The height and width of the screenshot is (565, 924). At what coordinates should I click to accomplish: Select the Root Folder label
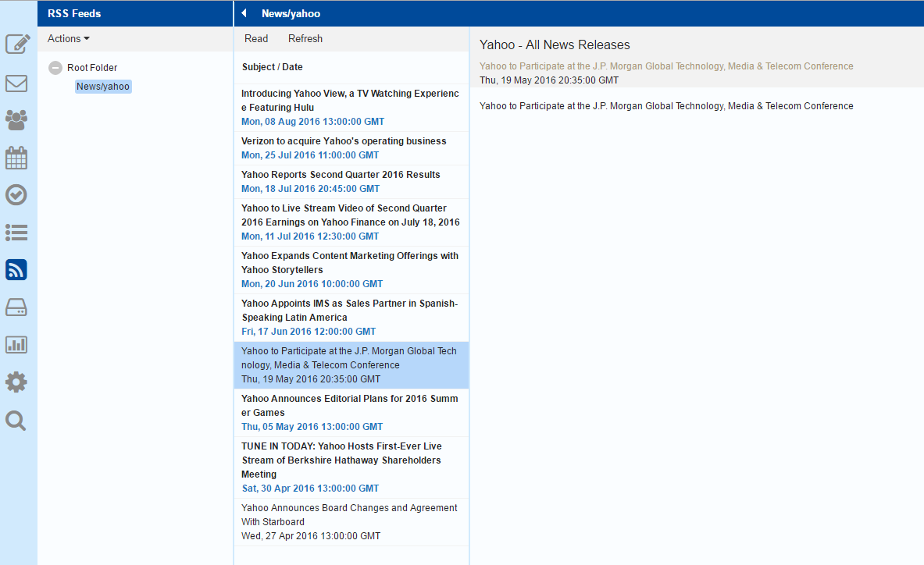pos(92,68)
